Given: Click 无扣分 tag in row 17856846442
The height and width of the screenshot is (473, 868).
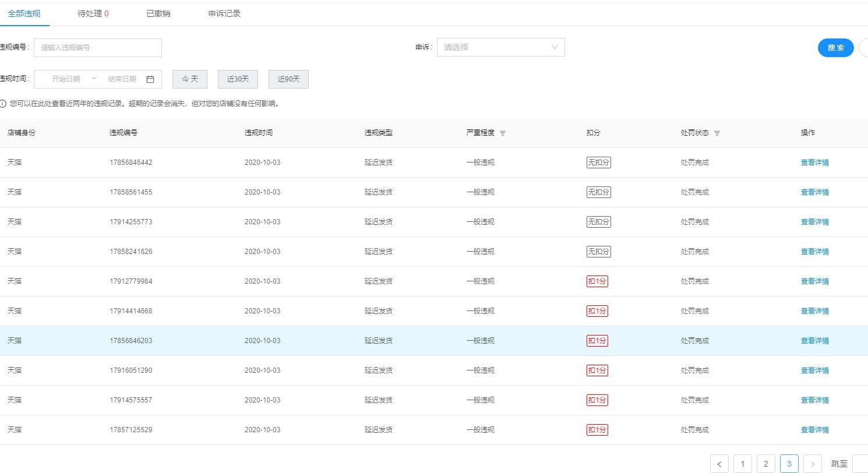Looking at the screenshot, I should (599, 163).
